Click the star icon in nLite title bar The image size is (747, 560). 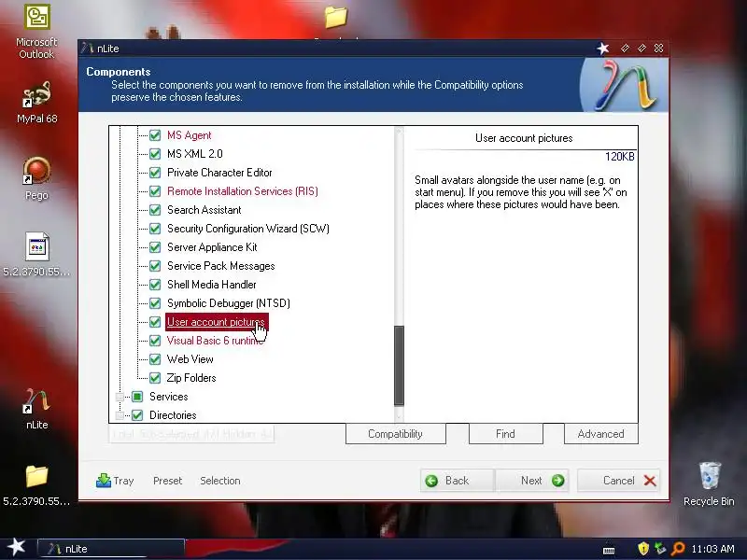click(603, 49)
